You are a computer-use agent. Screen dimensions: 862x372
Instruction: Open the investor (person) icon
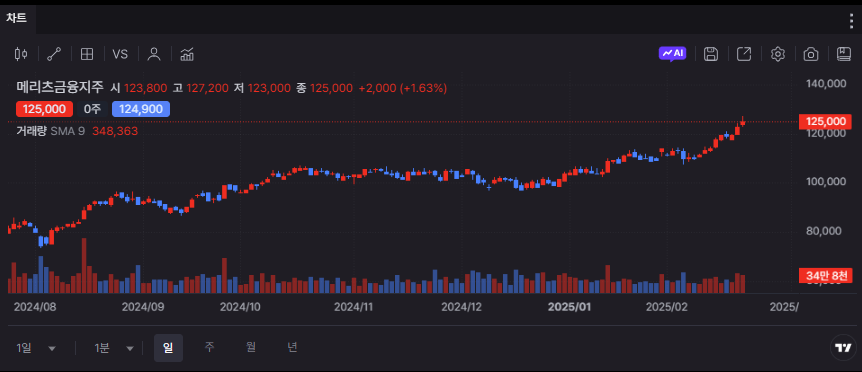click(154, 54)
